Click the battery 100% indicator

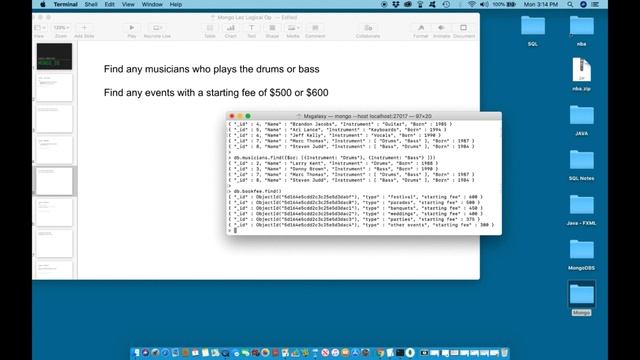tap(504, 4)
